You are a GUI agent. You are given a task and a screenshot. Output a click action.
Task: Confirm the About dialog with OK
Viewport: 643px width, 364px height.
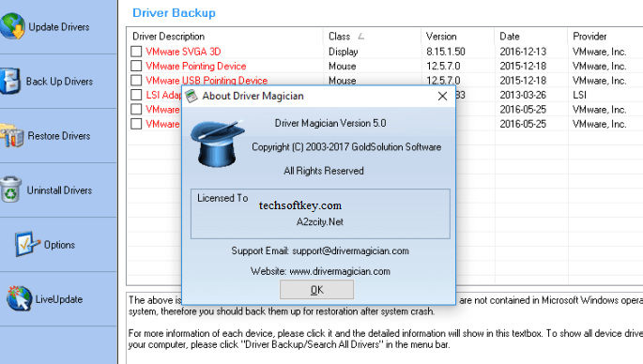[x=316, y=290]
